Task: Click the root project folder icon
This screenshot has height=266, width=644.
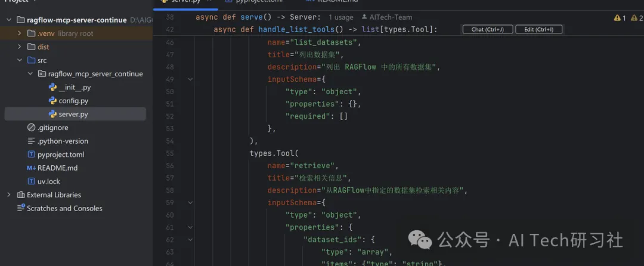Action: tap(20, 20)
